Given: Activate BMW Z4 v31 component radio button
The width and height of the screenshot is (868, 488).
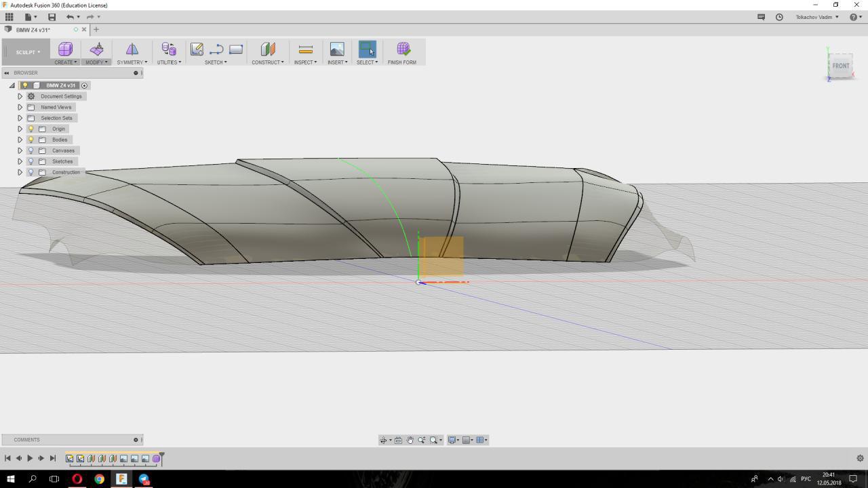Looking at the screenshot, I should coord(85,85).
